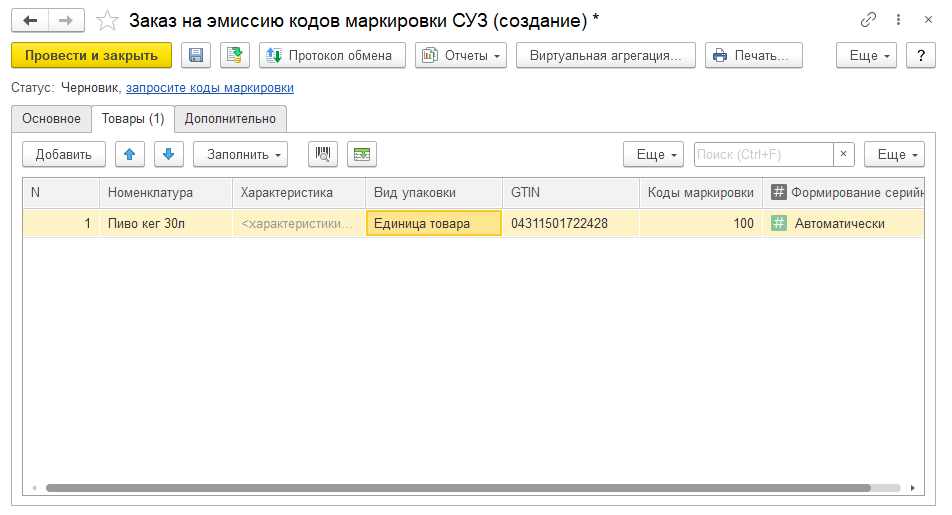The height and width of the screenshot is (515, 952).
Task: Click Провести и закрыть
Action: click(92, 55)
